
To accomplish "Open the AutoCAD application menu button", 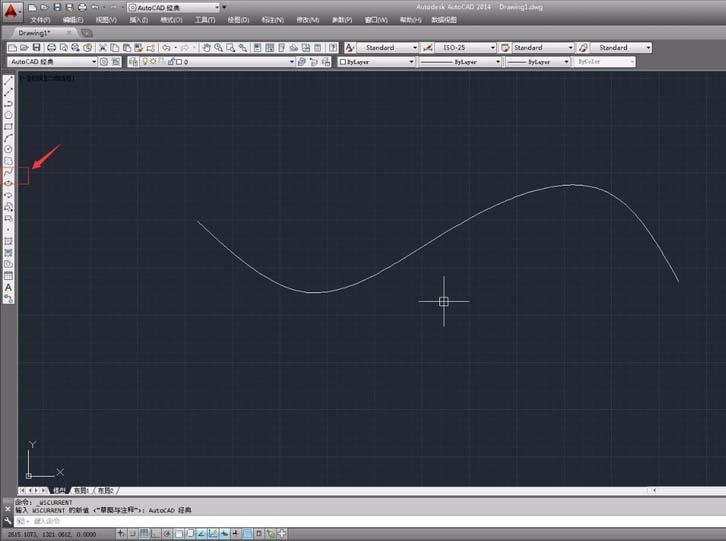I will (x=11, y=11).
